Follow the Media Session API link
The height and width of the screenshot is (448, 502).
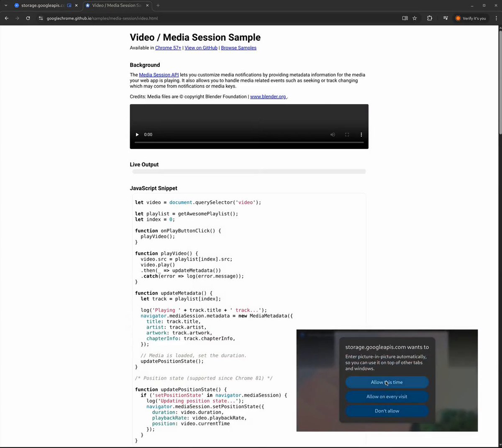coord(159,75)
